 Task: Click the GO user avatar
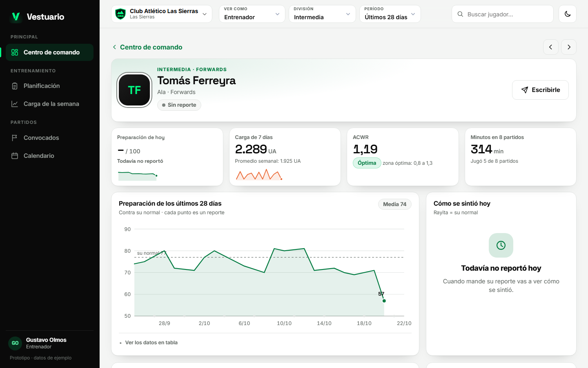click(x=15, y=343)
